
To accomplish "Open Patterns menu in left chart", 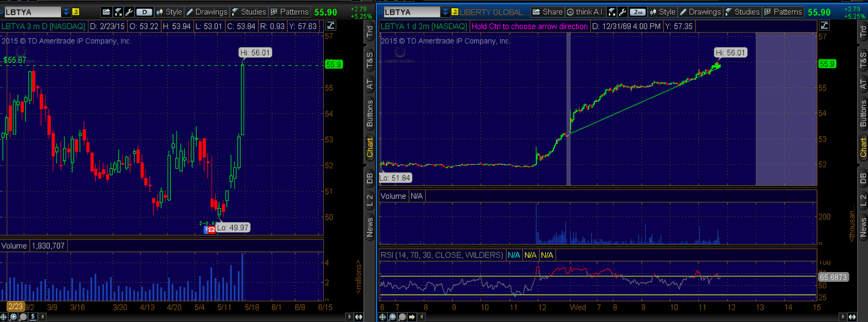I will pyautogui.click(x=289, y=12).
